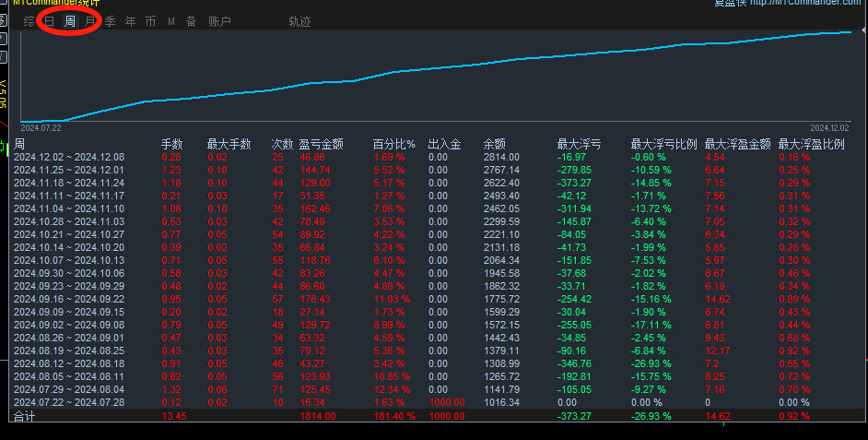
Task: Open the 月 monthly statistics tab
Action: click(x=89, y=21)
